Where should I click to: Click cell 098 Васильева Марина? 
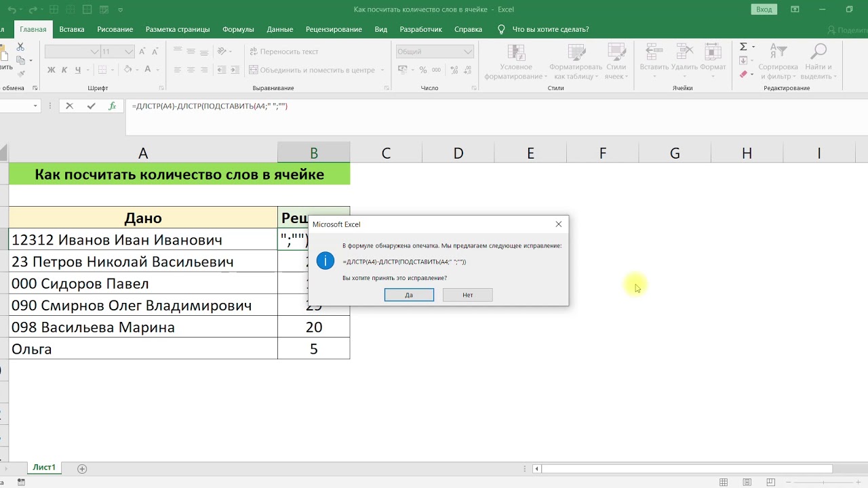coord(143,327)
